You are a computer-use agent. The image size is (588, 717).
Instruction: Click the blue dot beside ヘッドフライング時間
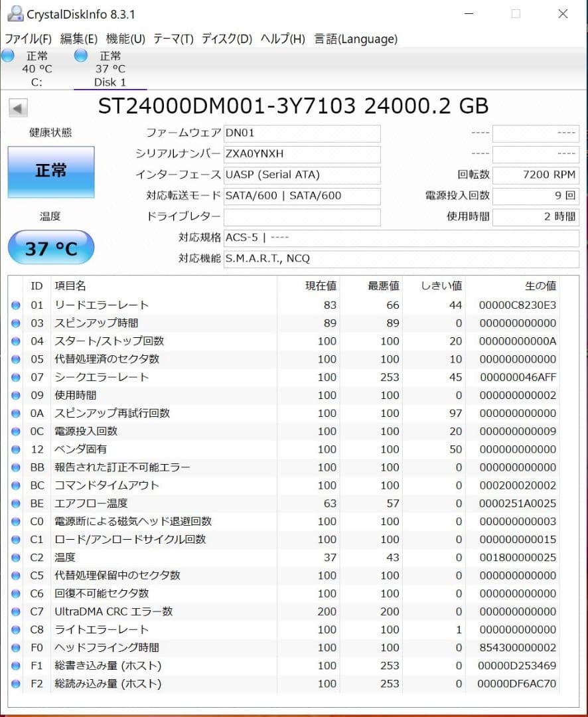pyautogui.click(x=15, y=647)
